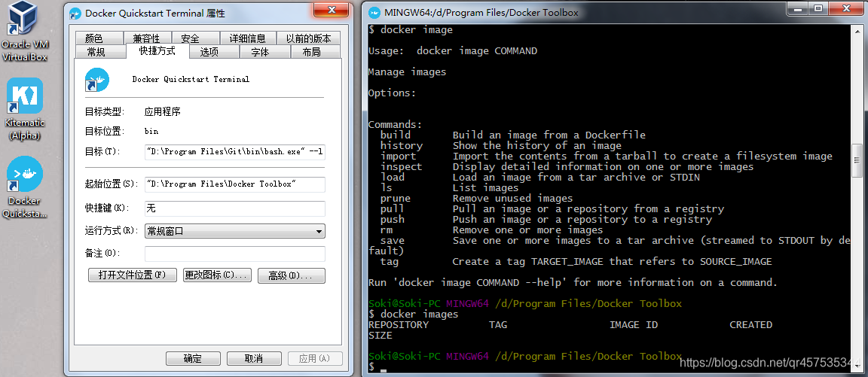The image size is (868, 377).
Task: Click the terminal scrollbar up arrow
Action: coord(857,31)
